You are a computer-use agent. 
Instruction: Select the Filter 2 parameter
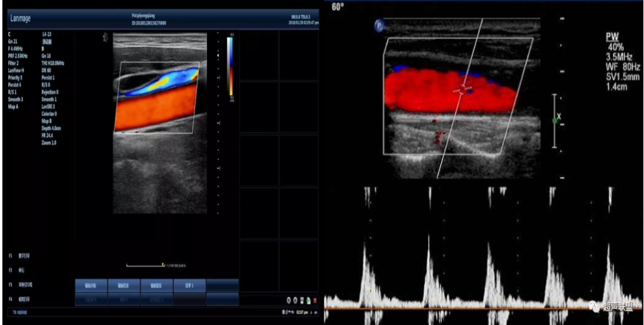pyautogui.click(x=14, y=63)
